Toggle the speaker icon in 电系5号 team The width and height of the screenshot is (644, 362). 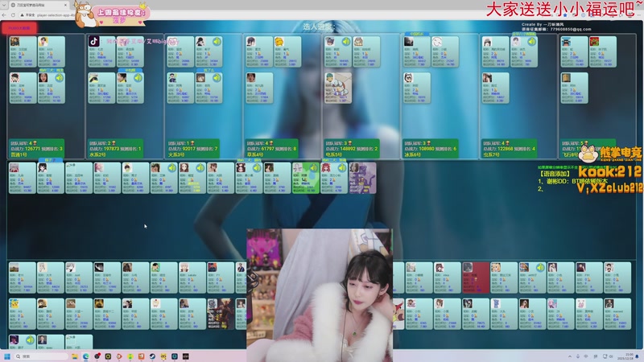(x=346, y=42)
